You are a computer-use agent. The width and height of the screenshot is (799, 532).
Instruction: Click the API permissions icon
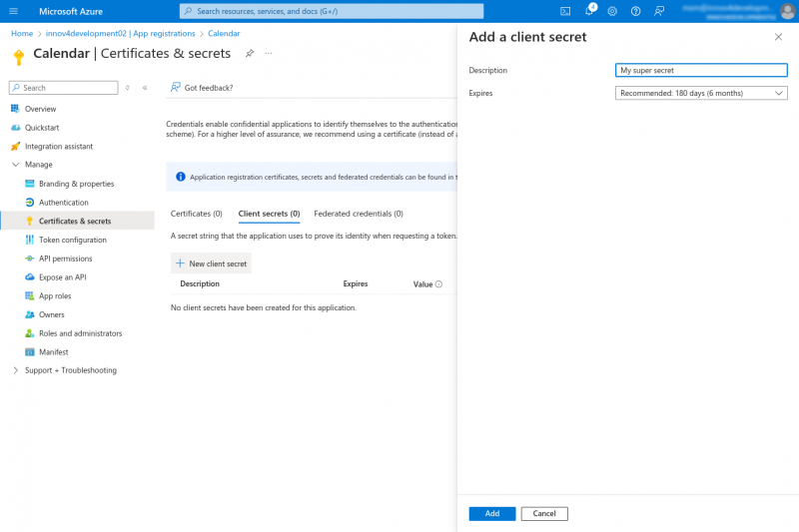(30, 259)
